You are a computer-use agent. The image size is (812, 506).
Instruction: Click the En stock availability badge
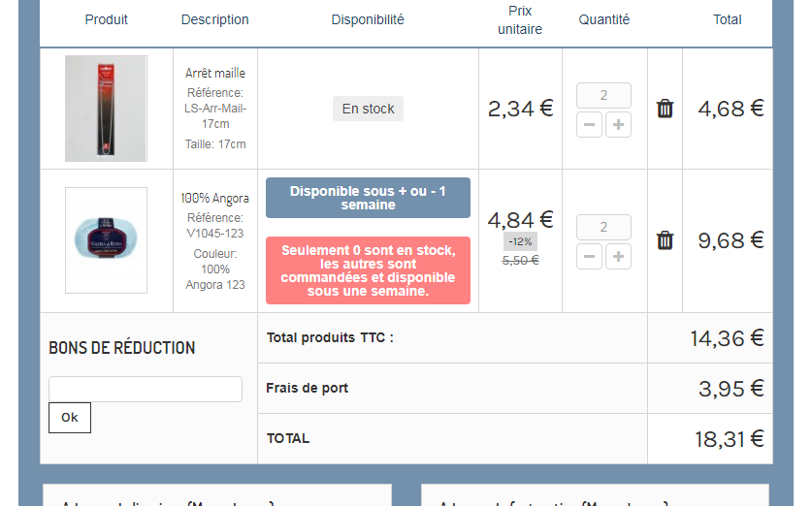point(368,109)
